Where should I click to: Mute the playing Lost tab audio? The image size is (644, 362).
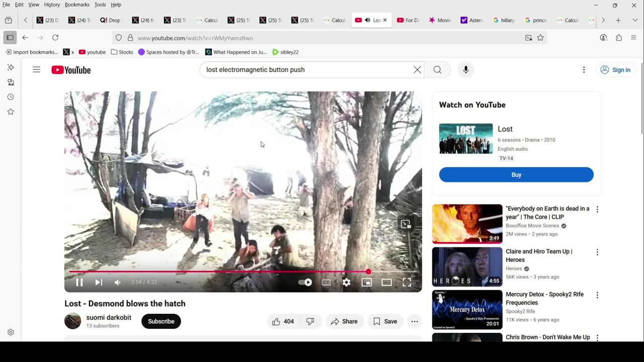tap(368, 20)
